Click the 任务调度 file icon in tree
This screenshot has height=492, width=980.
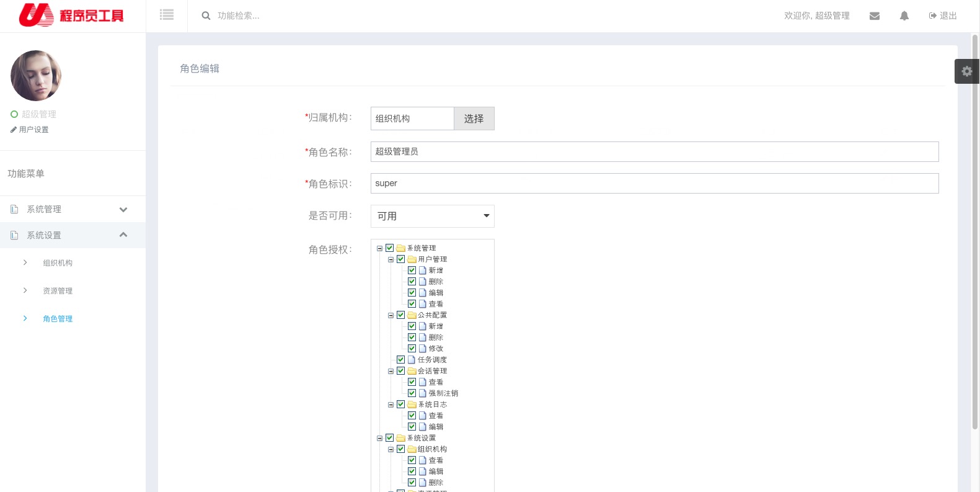(412, 360)
